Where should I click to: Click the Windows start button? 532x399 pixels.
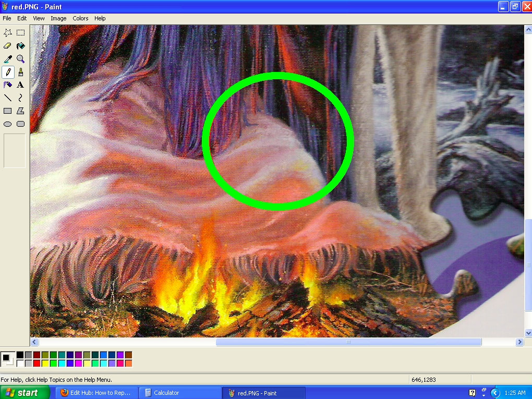tap(25, 393)
